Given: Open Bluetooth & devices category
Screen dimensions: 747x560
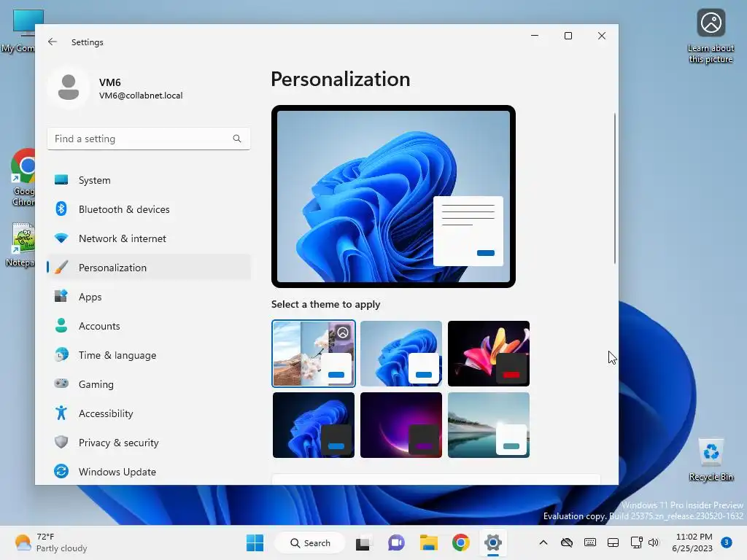Looking at the screenshot, I should click(x=149, y=209).
